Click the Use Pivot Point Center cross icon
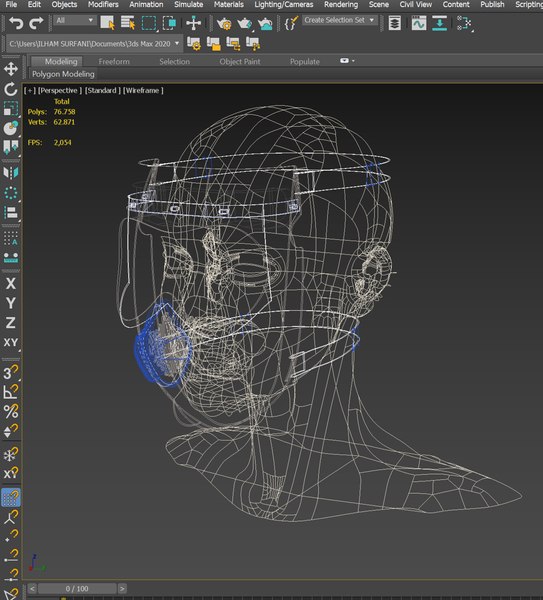Screen dimensions: 543x600 194,23
